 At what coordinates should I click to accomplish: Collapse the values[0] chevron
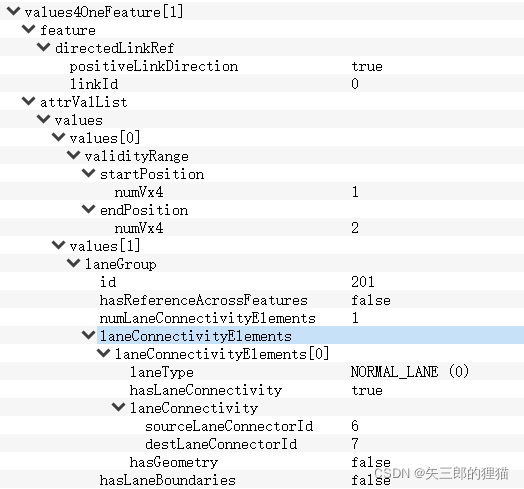pos(58,137)
